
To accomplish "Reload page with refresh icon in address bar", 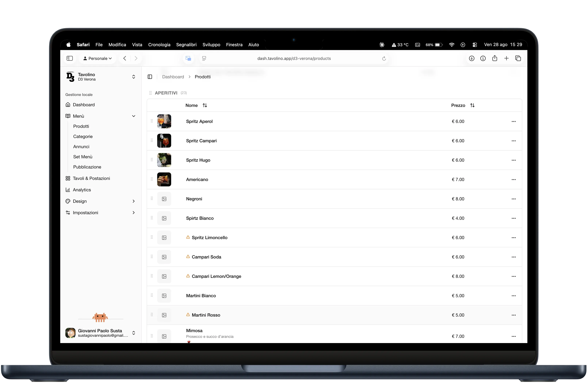I will (x=384, y=59).
